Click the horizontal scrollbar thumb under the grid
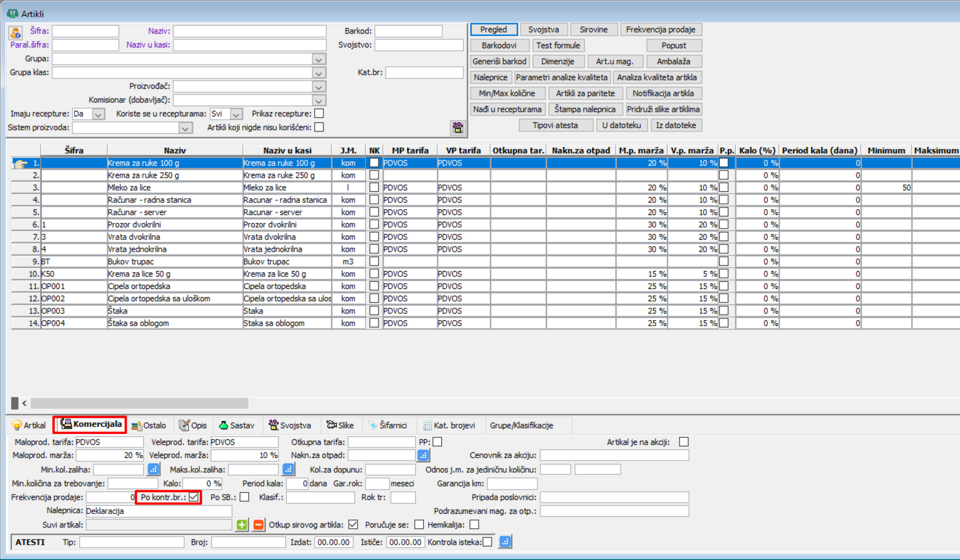 pos(140,403)
